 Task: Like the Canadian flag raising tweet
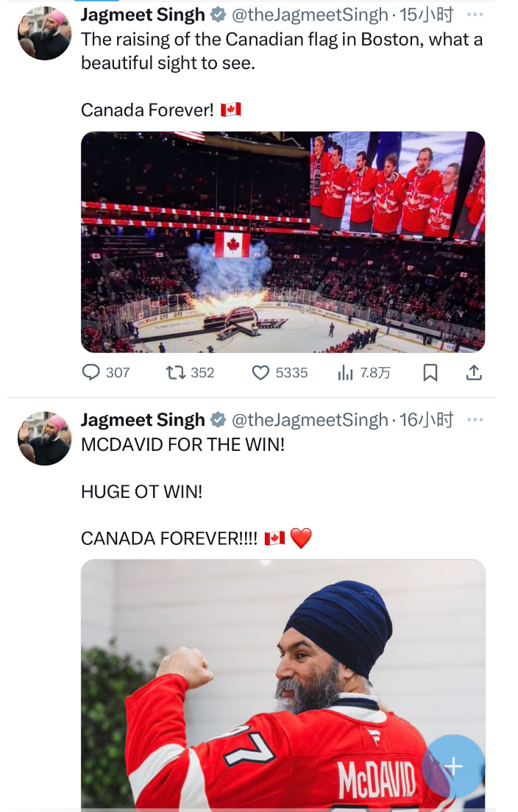coord(261,373)
